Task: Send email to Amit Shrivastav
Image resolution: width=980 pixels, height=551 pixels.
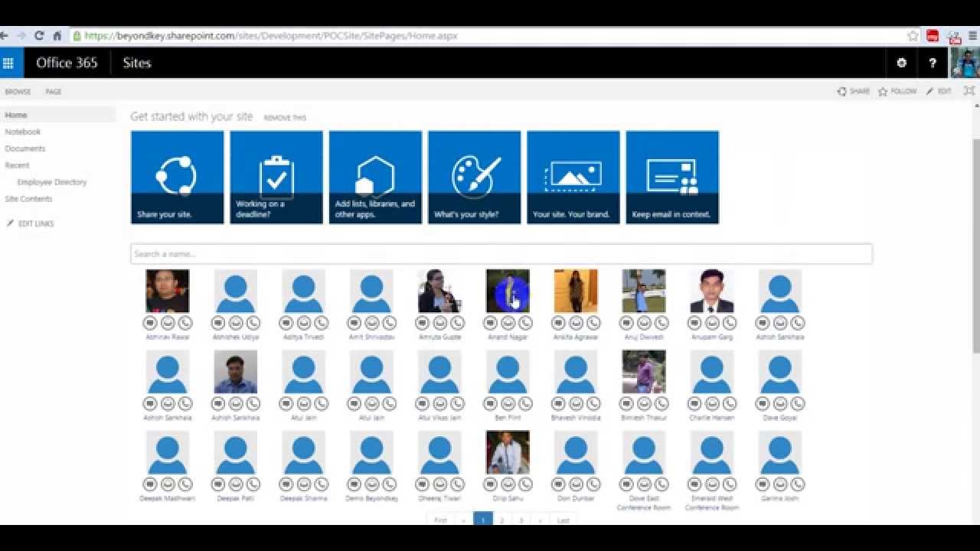Action: click(372, 323)
